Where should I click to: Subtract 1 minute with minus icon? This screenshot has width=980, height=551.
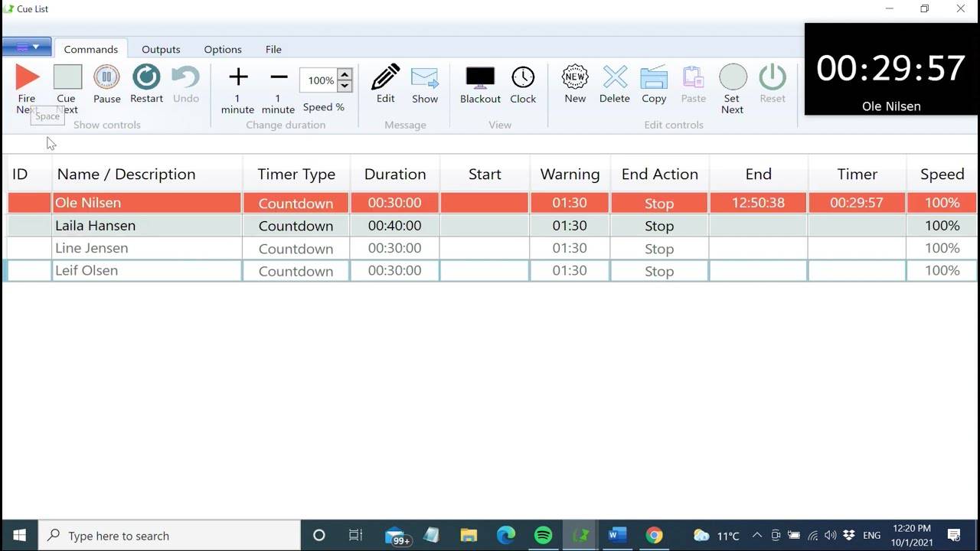[x=279, y=77]
